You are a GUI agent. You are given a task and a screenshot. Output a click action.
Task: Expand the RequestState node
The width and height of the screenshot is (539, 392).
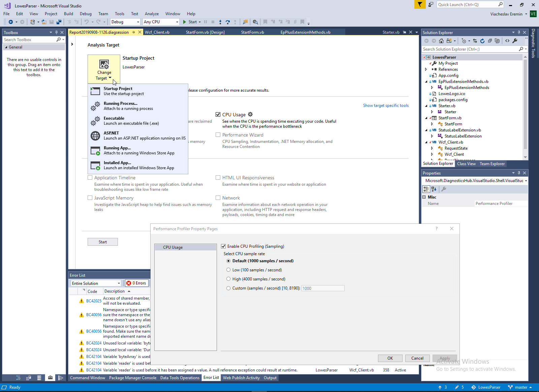point(432,148)
